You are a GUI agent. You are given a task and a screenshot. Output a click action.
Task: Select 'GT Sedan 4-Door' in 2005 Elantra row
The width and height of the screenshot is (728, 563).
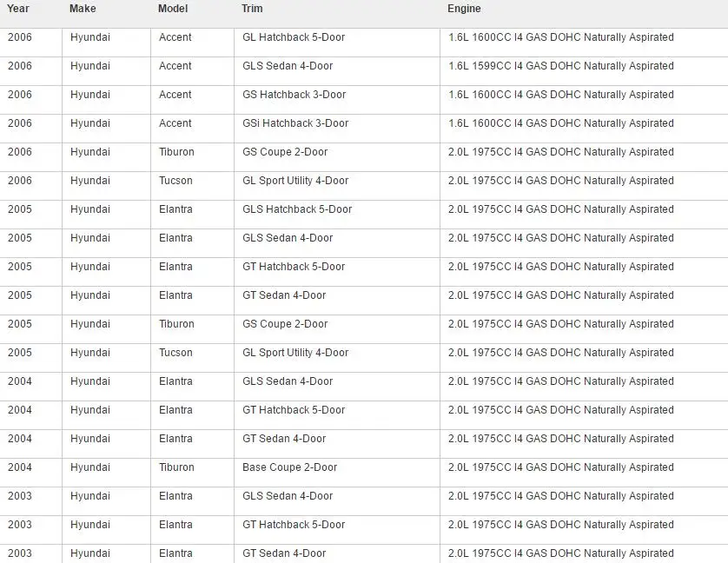click(x=284, y=295)
